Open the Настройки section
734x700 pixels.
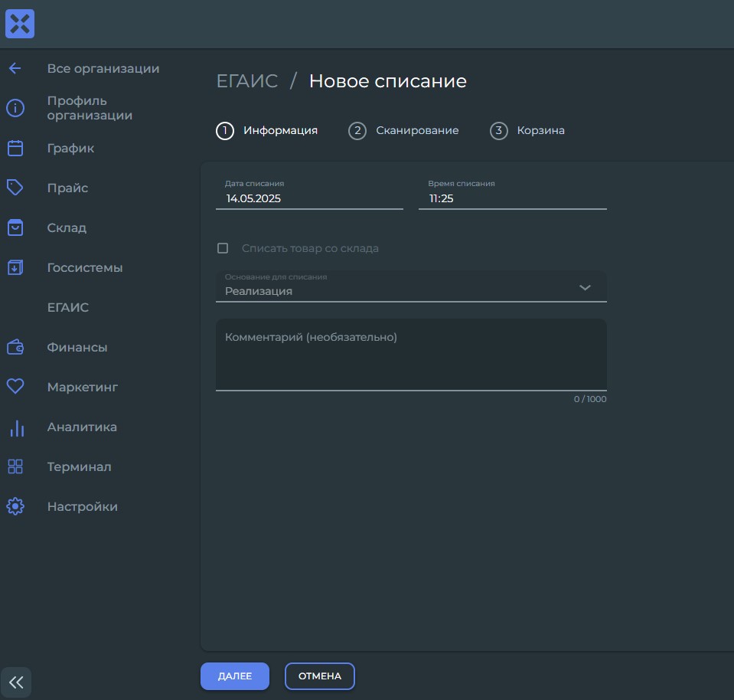point(83,506)
